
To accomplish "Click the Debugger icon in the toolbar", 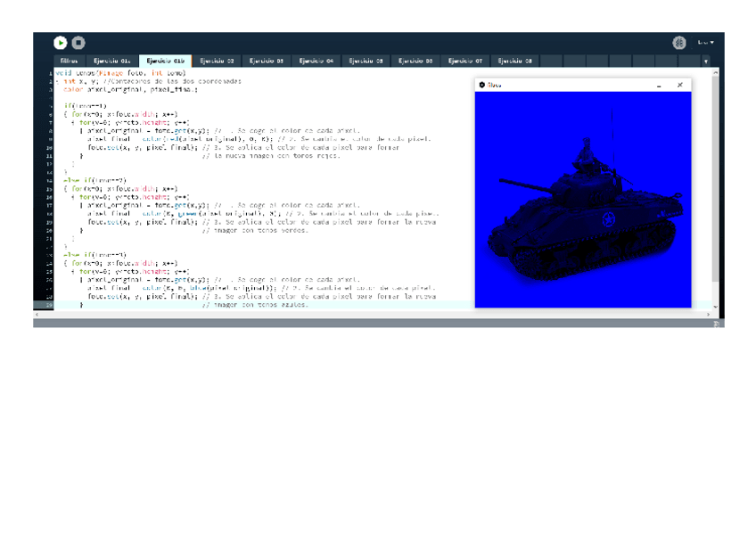I will click(x=679, y=42).
